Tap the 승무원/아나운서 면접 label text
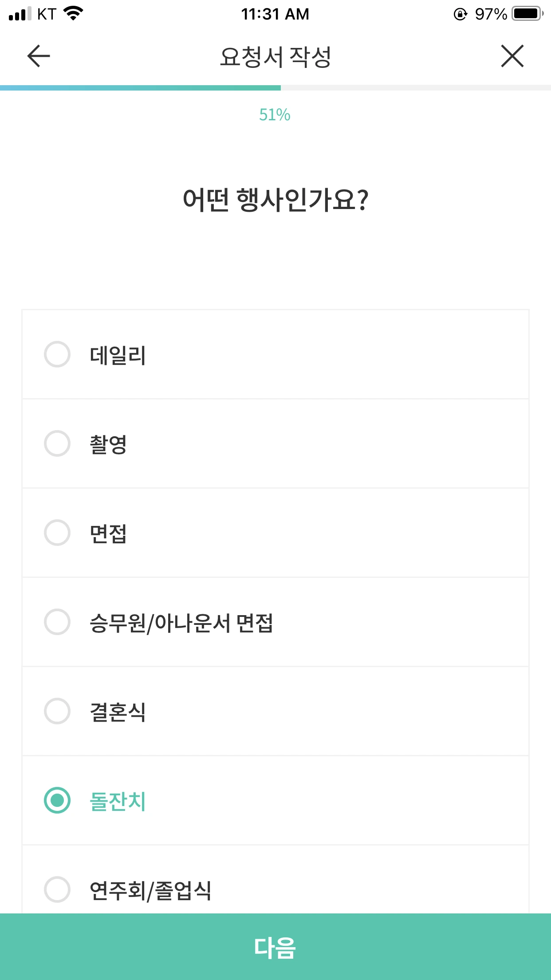Image resolution: width=551 pixels, height=980 pixels. tap(181, 622)
